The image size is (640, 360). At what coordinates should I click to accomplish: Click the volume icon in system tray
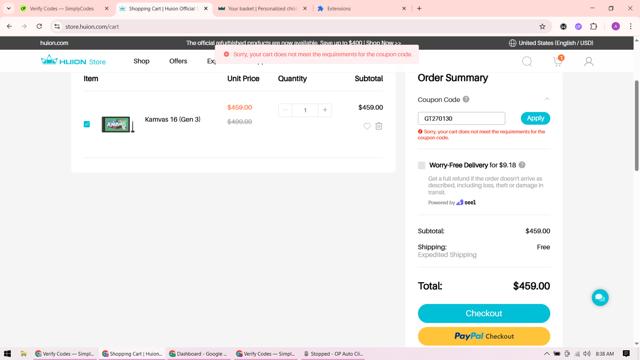point(587,354)
